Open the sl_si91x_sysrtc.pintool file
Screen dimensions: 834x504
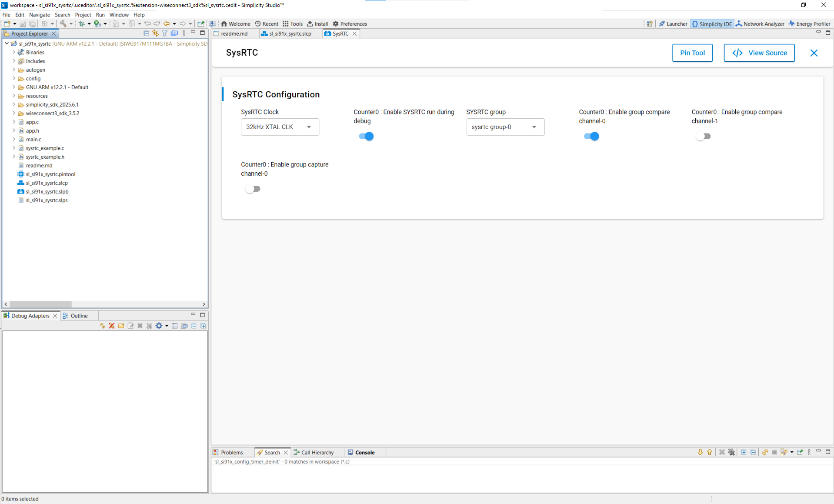pos(50,174)
